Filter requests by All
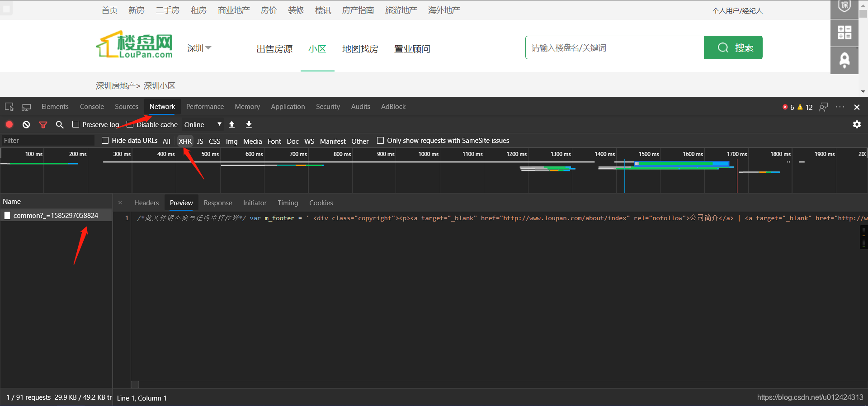Viewport: 868px width, 406px height. (166, 141)
